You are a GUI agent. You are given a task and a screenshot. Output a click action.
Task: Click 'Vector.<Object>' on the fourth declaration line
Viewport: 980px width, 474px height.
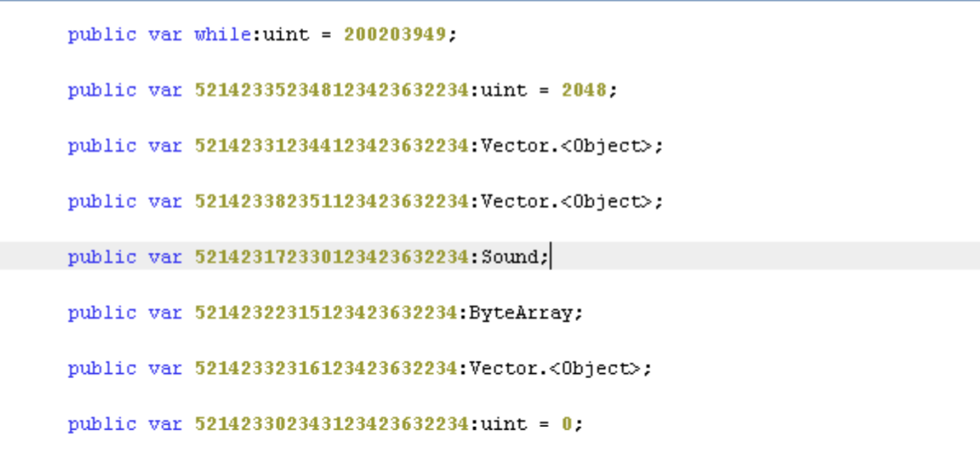(566, 202)
